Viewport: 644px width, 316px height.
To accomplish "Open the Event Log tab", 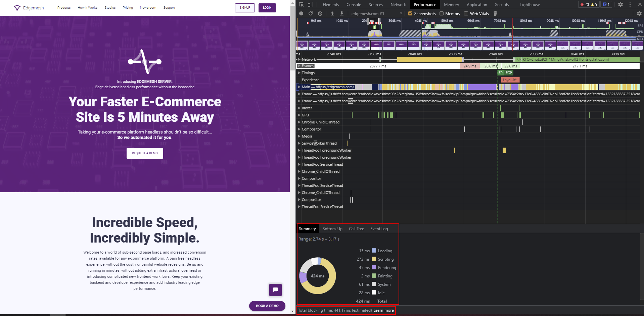I will (379, 229).
